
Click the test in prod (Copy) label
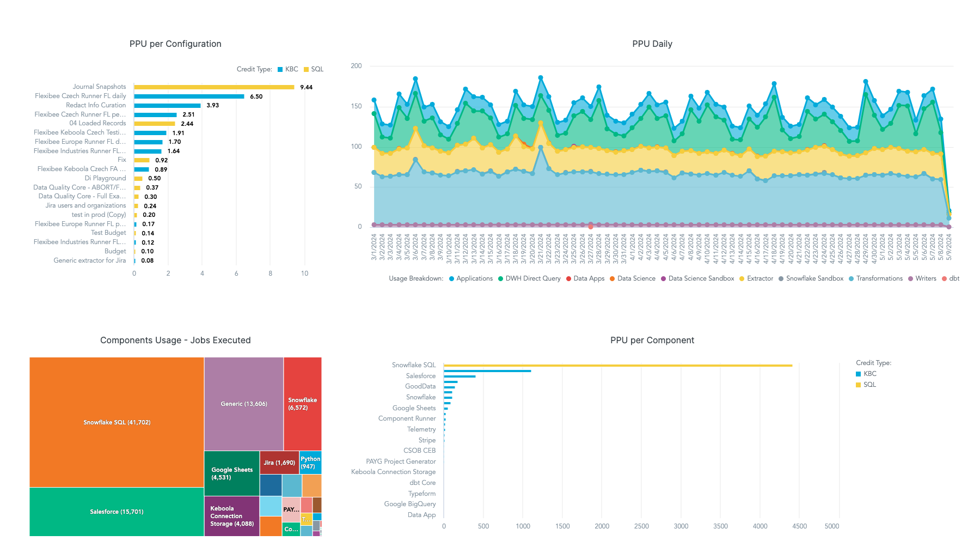(99, 215)
